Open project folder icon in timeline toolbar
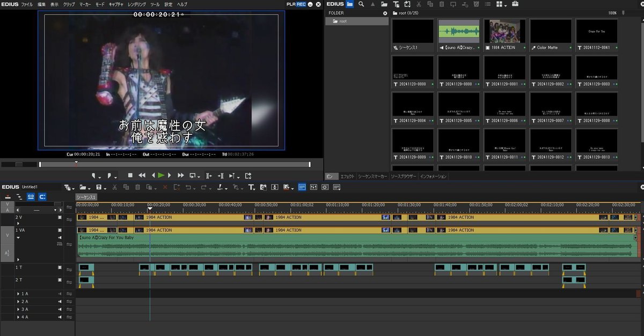The image size is (644, 336). point(83,187)
